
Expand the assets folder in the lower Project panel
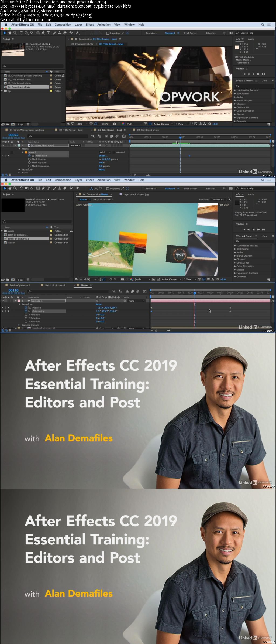coord(2,231)
